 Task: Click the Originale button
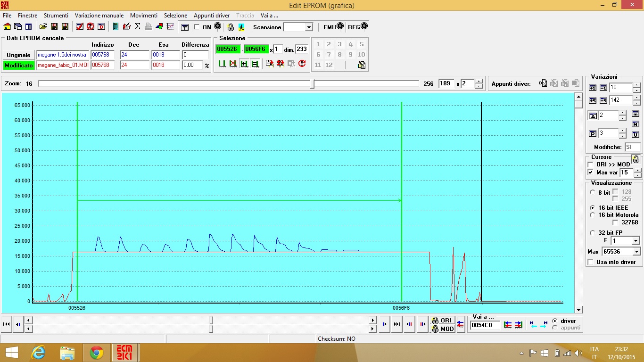pyautogui.click(x=18, y=55)
